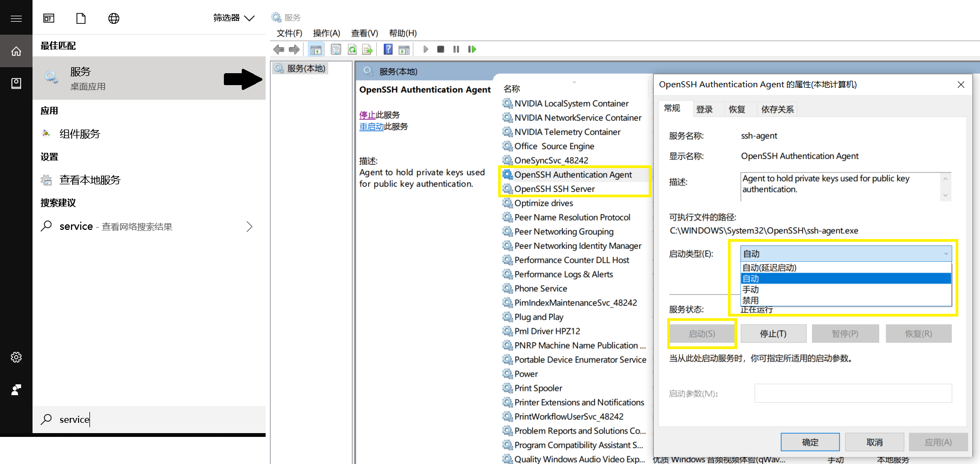Viewport: 980px width, 464px height.
Task: Click the 取消 button
Action: click(x=875, y=442)
